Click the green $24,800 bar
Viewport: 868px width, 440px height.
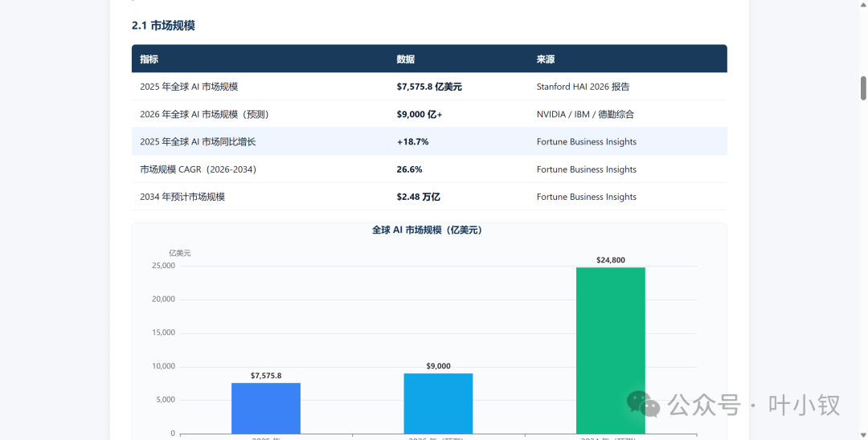point(611,350)
